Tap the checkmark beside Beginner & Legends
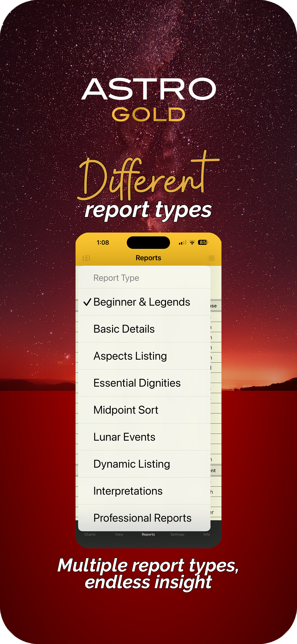This screenshot has height=644, width=297. (x=87, y=302)
